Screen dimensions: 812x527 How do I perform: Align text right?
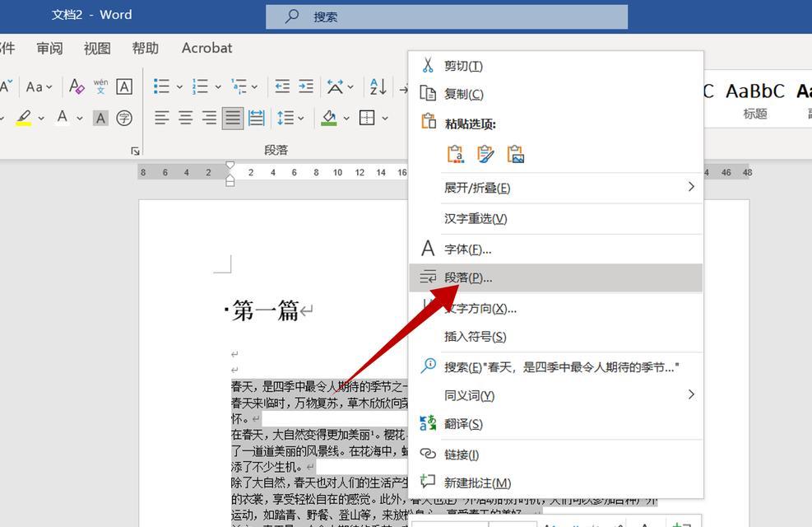click(x=209, y=118)
